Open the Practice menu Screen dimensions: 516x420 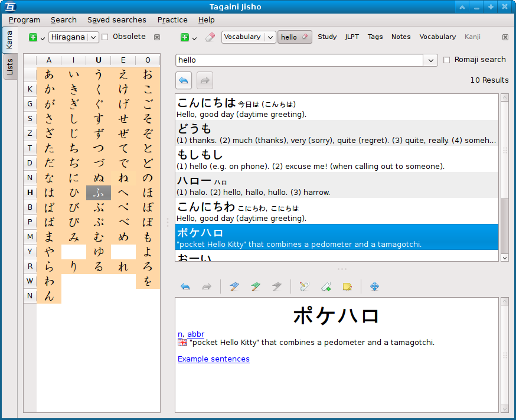[172, 19]
